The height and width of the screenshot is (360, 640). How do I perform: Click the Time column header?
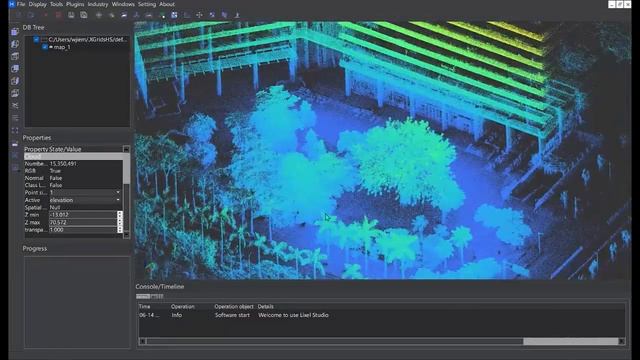click(x=144, y=307)
